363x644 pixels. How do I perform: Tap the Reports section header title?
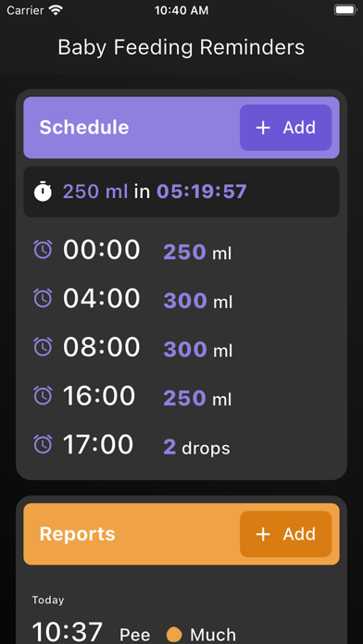point(77,534)
